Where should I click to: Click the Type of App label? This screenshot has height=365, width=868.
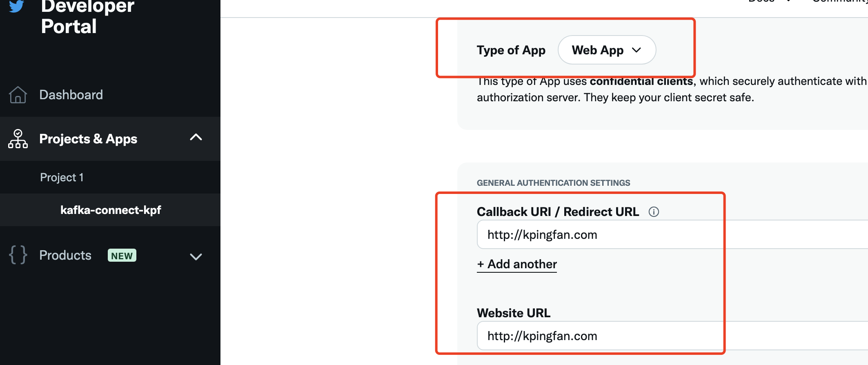coord(511,50)
